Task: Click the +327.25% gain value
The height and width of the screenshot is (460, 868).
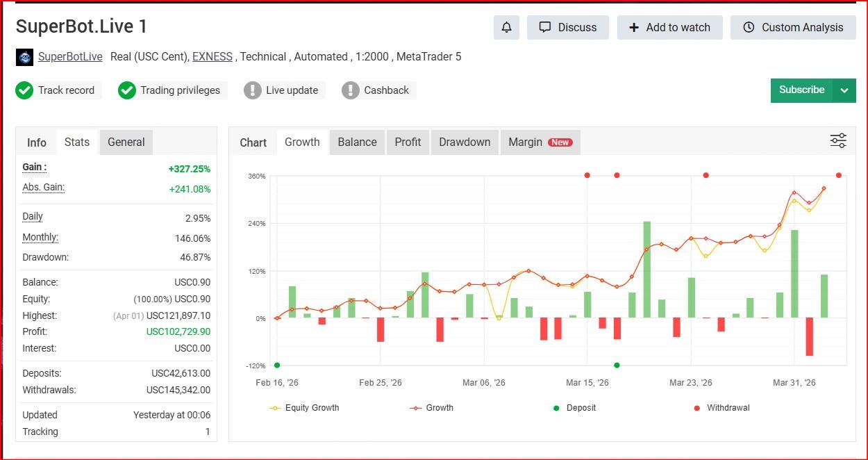Action: (189, 169)
